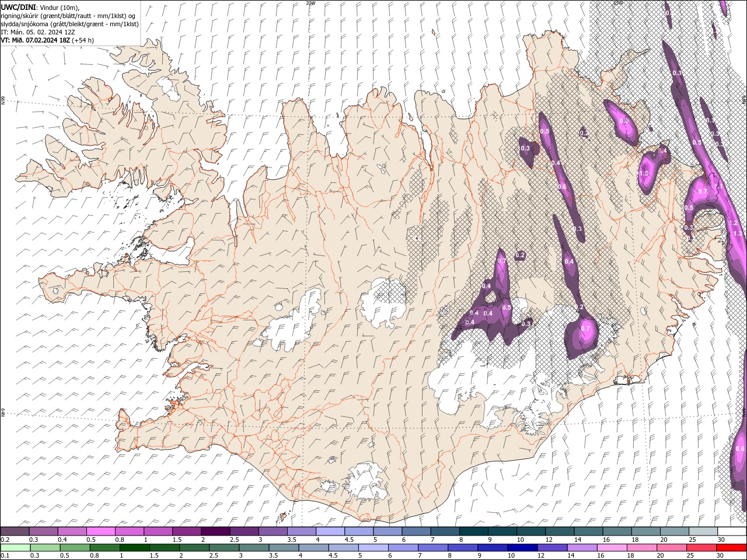
Task: Click the '12' label in the lower legend row
Action: [x=540, y=556]
